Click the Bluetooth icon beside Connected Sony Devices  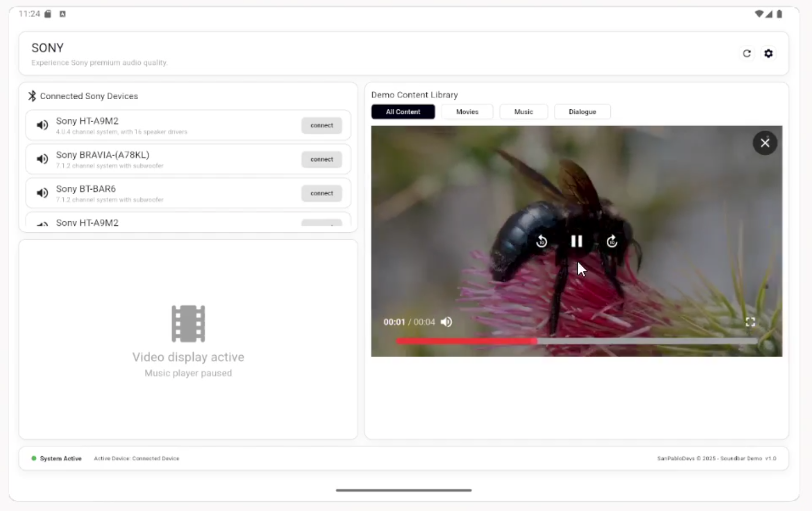pyautogui.click(x=32, y=96)
